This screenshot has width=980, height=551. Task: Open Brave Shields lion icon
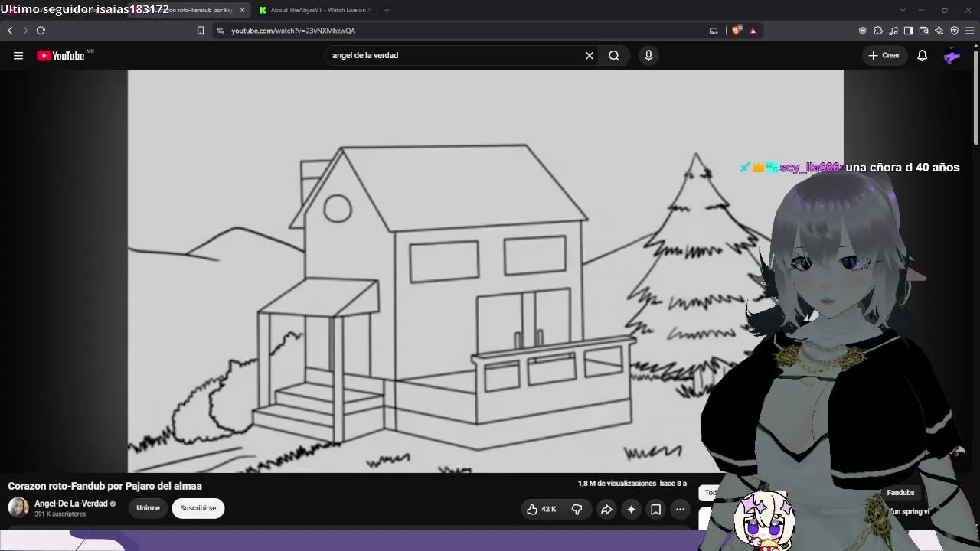tap(737, 31)
